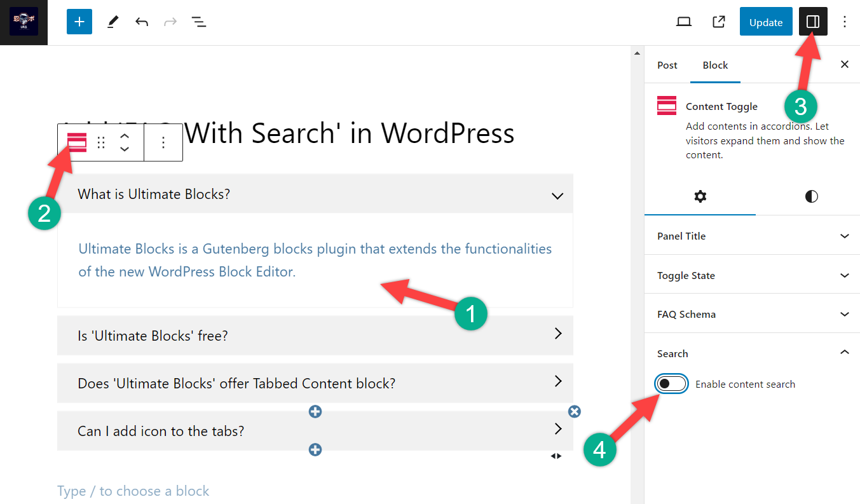Open the block inserter plus button
This screenshot has width=860, height=504.
point(79,22)
